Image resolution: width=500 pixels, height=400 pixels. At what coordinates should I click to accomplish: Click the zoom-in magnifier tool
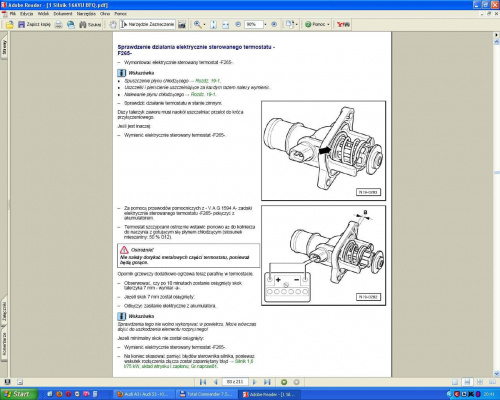[x=198, y=24]
